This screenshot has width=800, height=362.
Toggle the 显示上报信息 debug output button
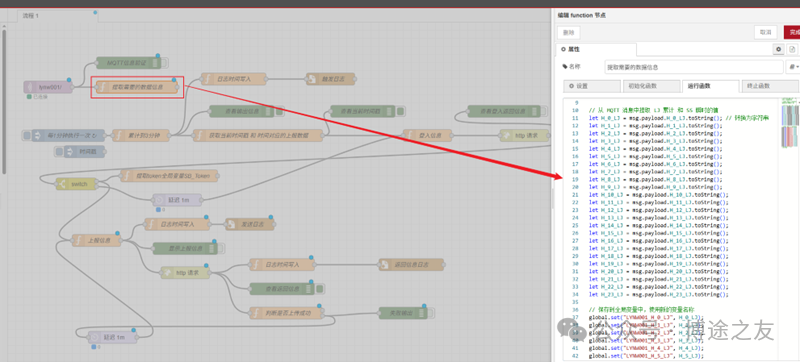(221, 248)
